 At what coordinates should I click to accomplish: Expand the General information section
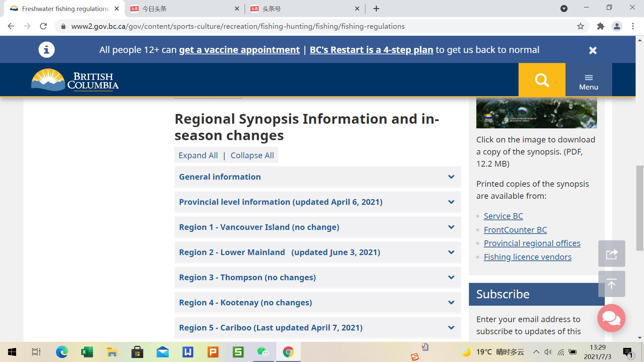point(317,177)
